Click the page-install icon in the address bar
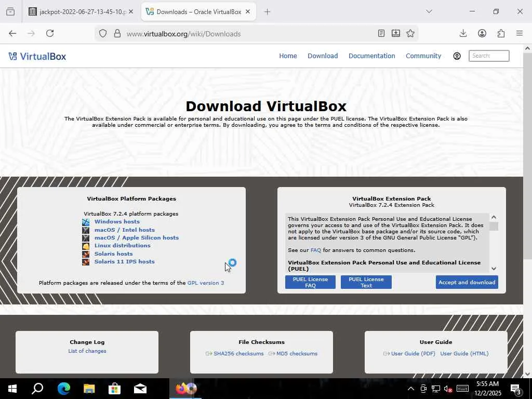This screenshot has width=532, height=399. coord(396,33)
